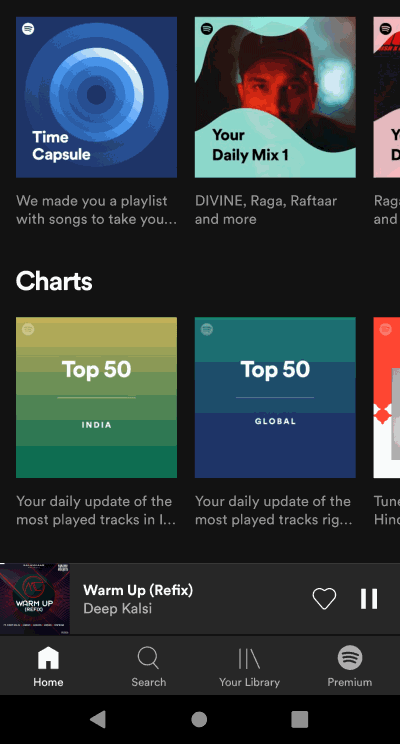Tap the Warm Up (Refix) album art

[x=35, y=598]
